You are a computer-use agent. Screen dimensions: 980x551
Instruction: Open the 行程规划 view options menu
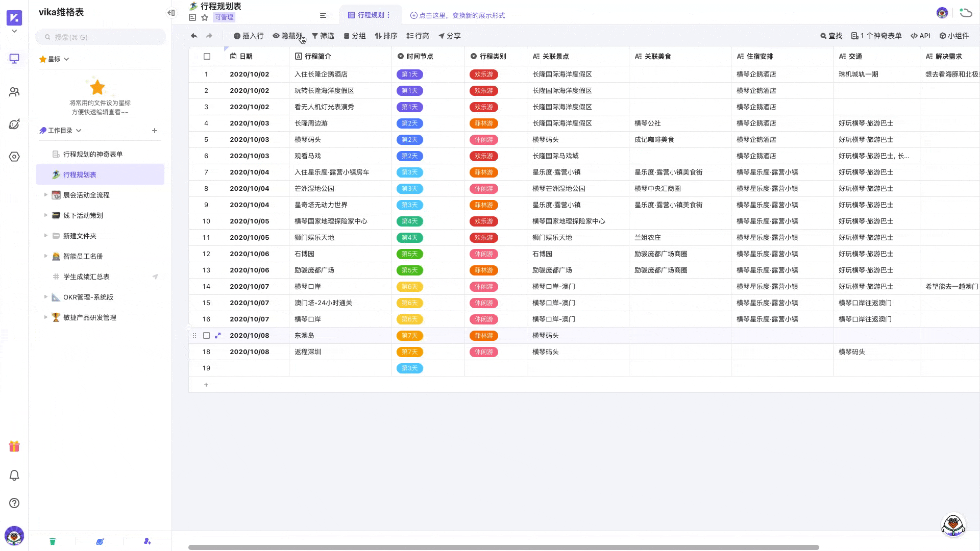[389, 15]
